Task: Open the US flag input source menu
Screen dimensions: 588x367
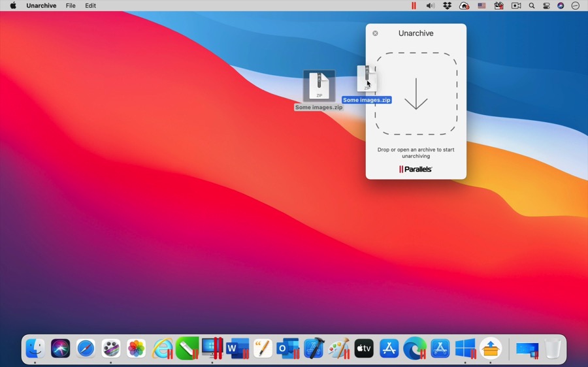Action: point(482,6)
